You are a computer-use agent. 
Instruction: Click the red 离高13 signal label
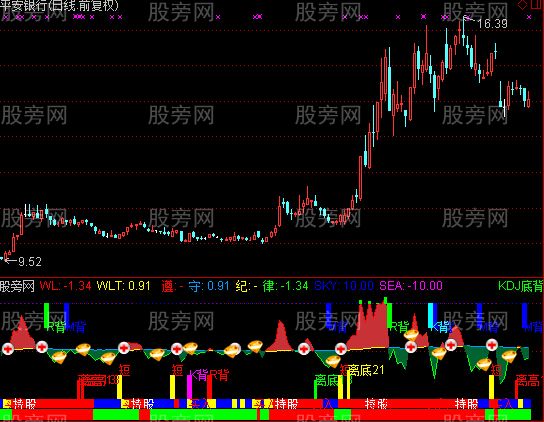point(99,380)
